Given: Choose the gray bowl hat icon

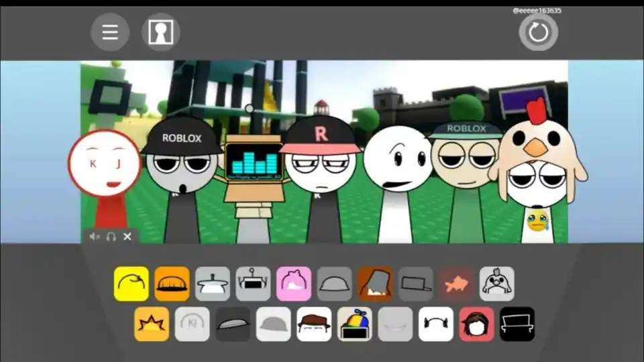Looking at the screenshot, I should pyautogui.click(x=334, y=284).
